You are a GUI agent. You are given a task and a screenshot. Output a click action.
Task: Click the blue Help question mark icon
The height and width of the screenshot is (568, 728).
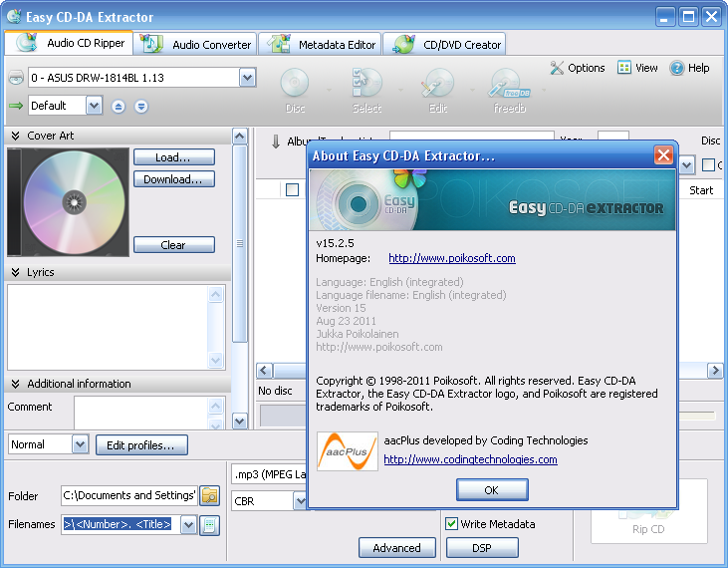point(677,69)
